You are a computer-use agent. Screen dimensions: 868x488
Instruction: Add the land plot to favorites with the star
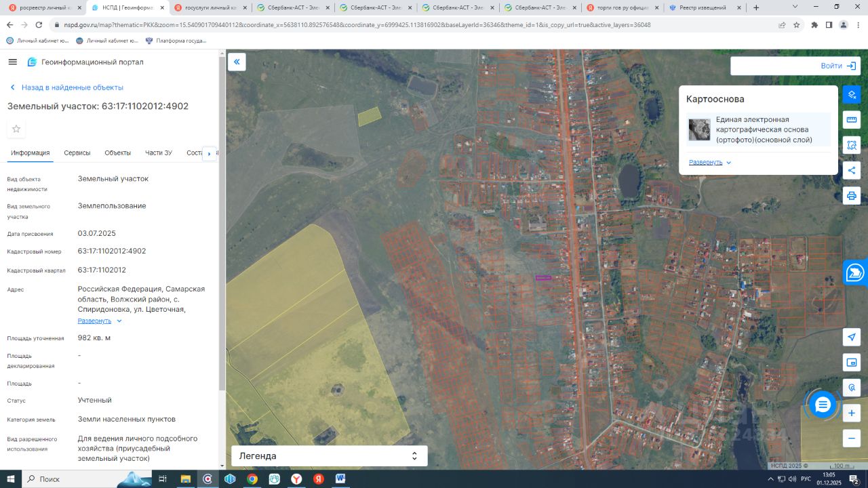tap(16, 129)
